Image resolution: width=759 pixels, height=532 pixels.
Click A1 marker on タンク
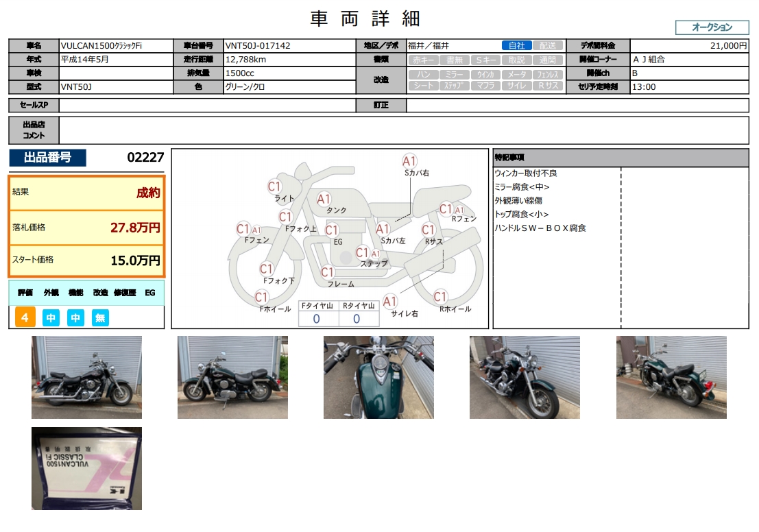(324, 199)
